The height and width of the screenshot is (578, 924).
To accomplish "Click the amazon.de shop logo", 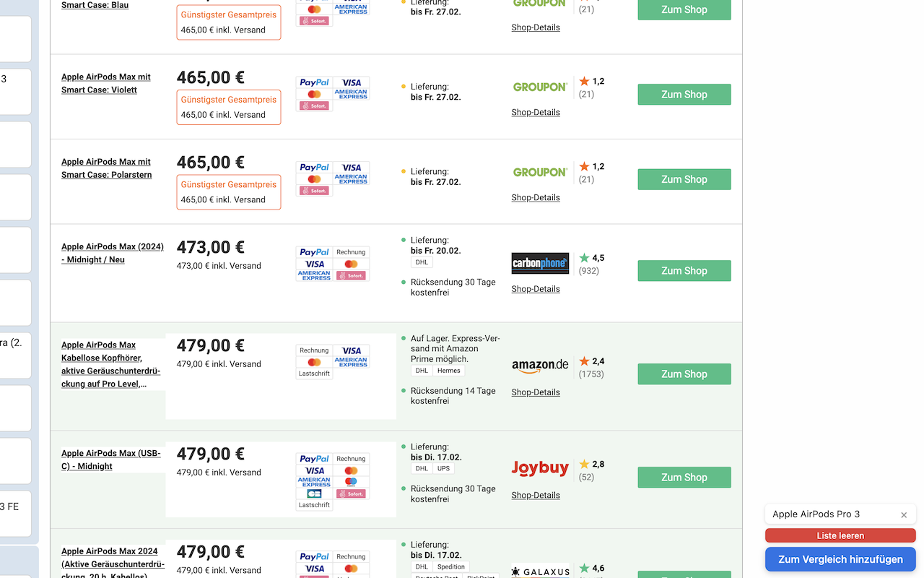I will [540, 366].
